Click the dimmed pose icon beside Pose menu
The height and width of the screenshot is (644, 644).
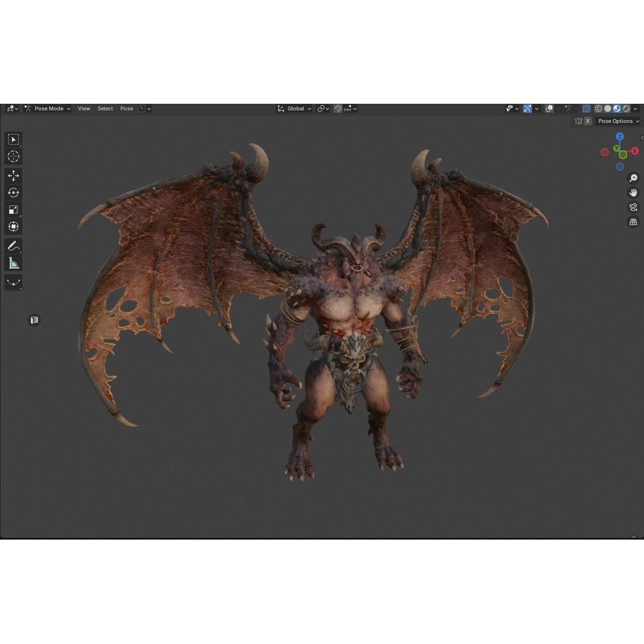tap(142, 109)
